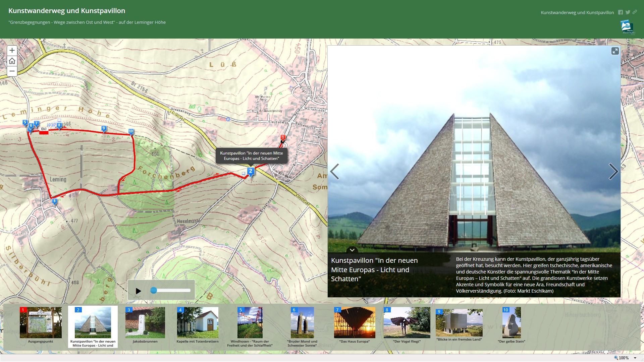The image size is (644, 362).
Task: Go to the previous photo
Action: pos(335,172)
